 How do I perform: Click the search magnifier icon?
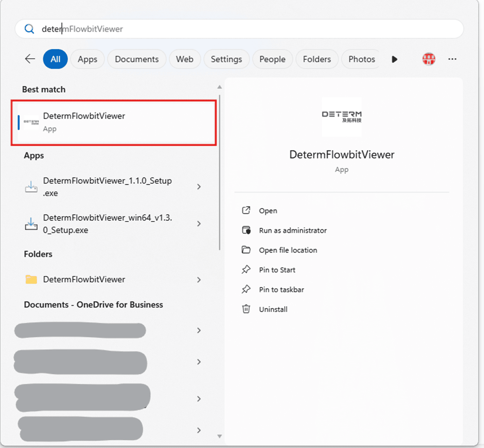(29, 29)
